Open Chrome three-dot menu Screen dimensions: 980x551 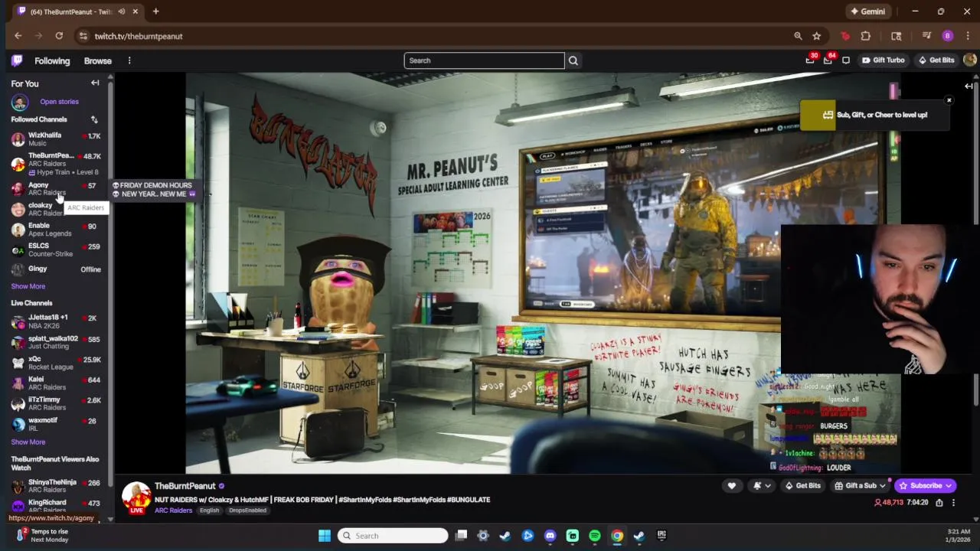coord(969,36)
